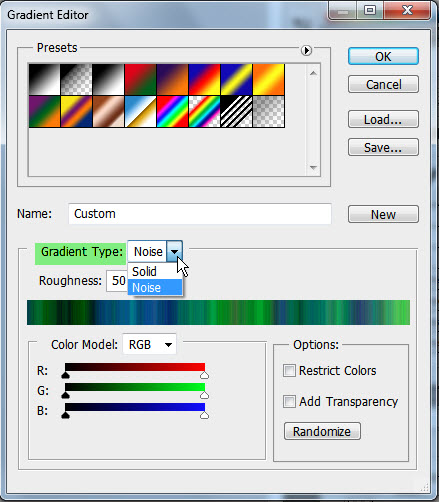Choose Noise from the Gradient Type list

tap(155, 288)
